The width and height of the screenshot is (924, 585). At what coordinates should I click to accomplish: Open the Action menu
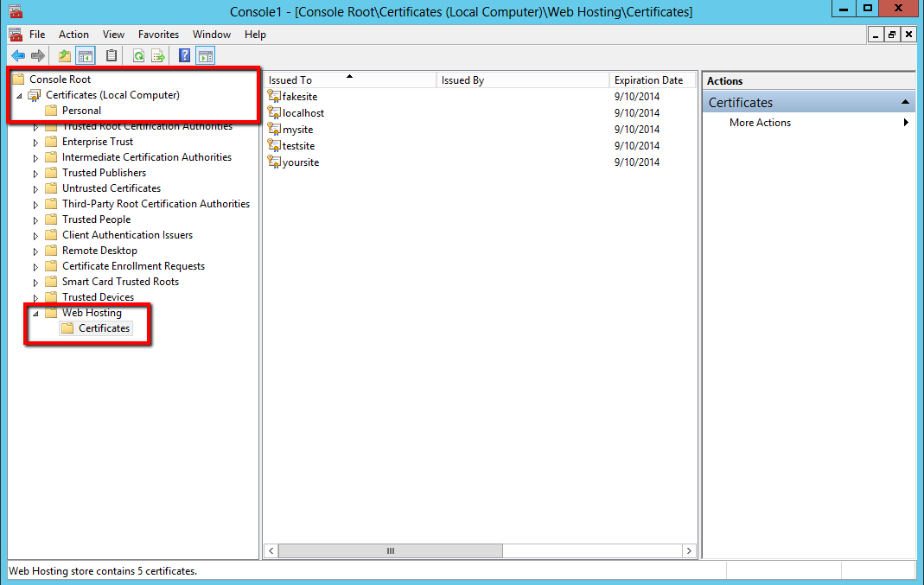[x=73, y=35]
